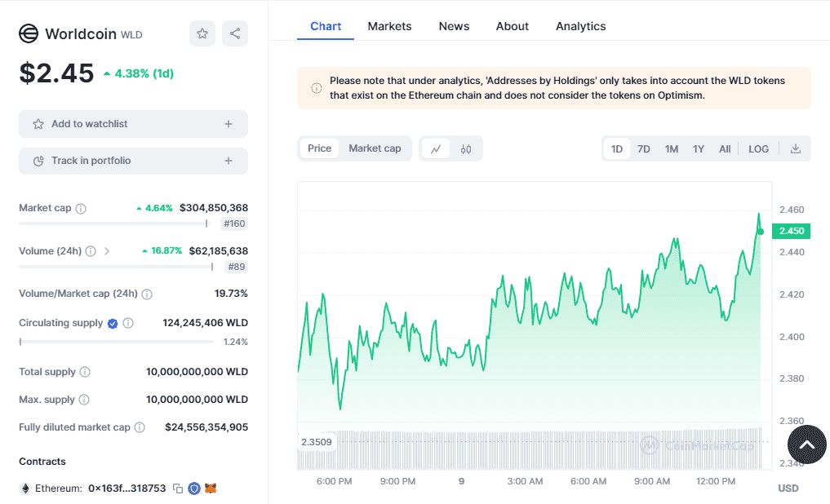Click the Circulating supply progress bar

[x=117, y=342]
